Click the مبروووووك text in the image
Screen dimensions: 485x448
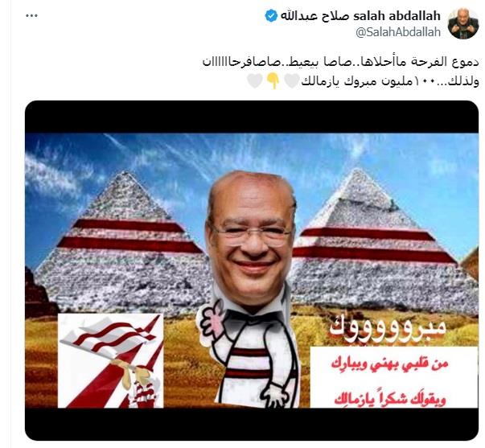pos(387,329)
